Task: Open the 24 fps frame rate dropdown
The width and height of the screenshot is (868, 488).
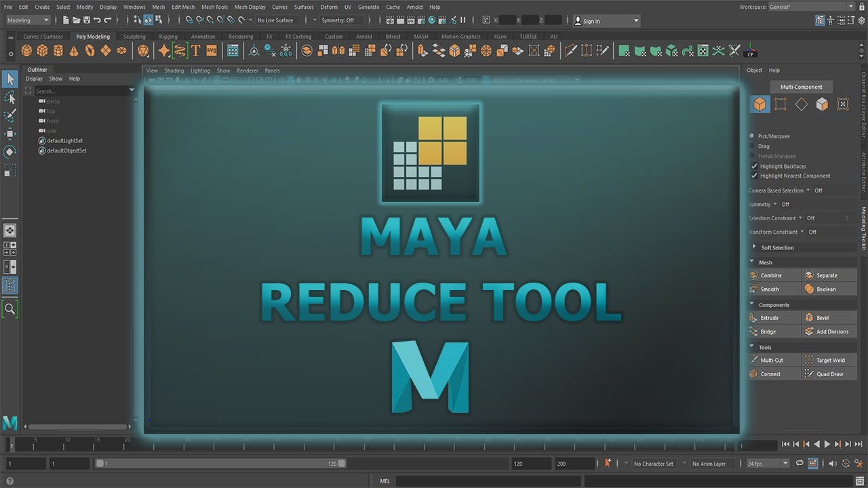Action: pos(768,464)
